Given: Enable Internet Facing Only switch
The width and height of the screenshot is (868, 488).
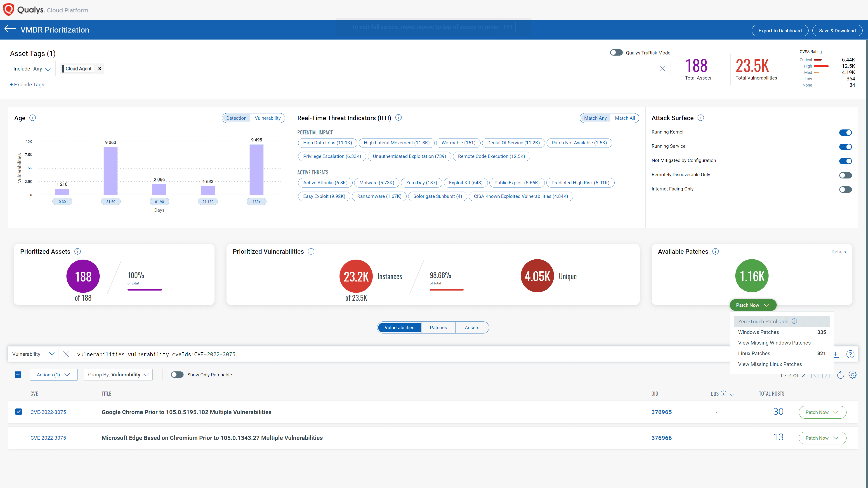Looking at the screenshot, I should 845,189.
